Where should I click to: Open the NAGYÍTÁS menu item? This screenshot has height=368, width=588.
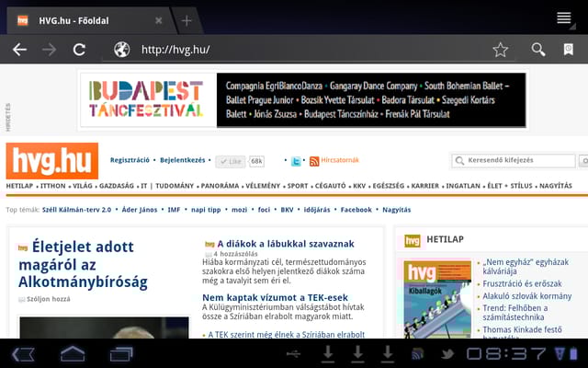(556, 186)
